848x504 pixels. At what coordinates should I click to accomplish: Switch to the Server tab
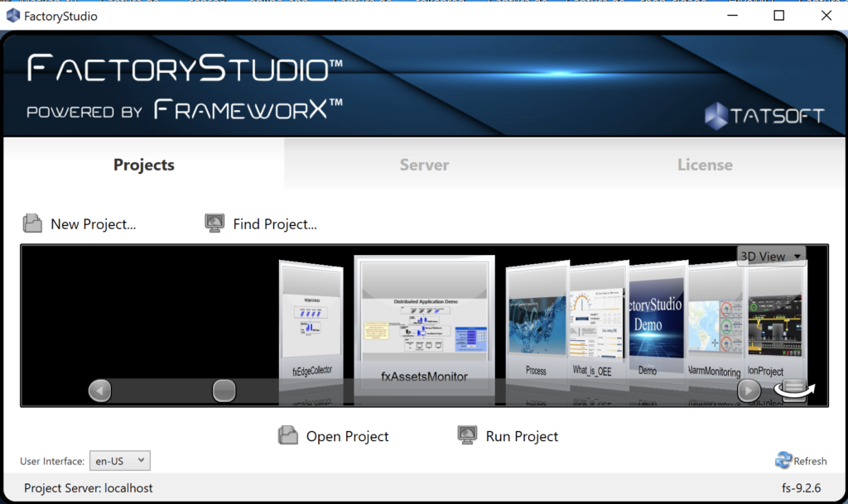click(x=425, y=164)
